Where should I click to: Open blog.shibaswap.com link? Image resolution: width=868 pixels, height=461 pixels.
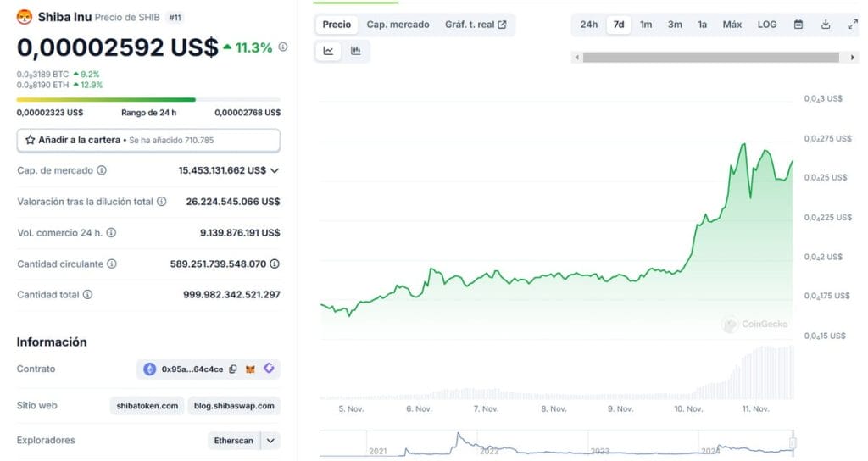(234, 406)
